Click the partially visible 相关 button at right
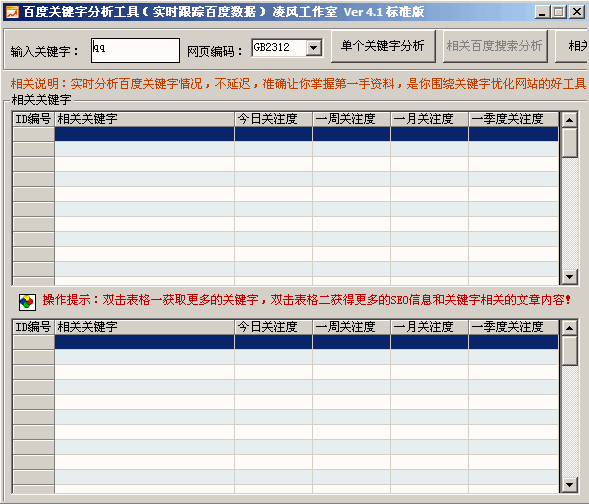The image size is (589, 504). (x=572, y=46)
